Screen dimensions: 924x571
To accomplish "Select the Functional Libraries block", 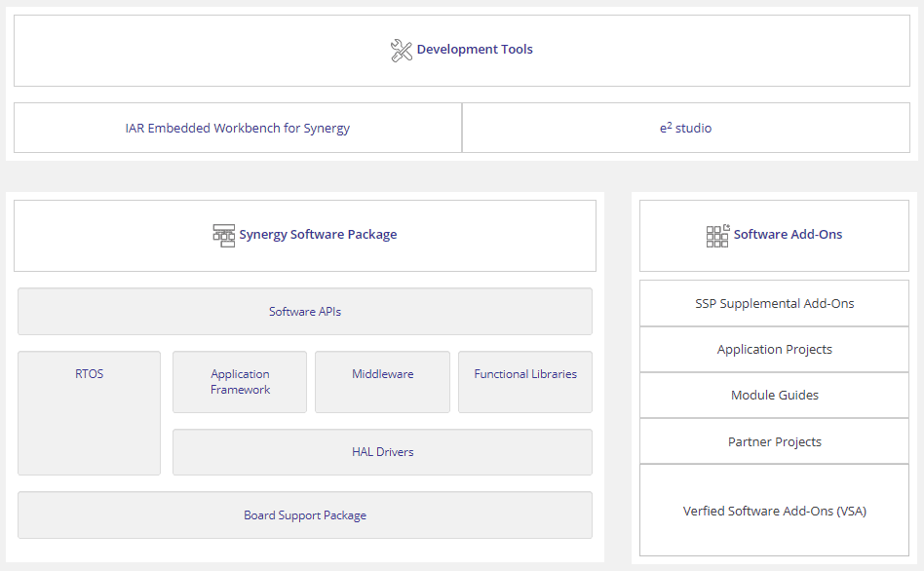I will click(x=525, y=382).
